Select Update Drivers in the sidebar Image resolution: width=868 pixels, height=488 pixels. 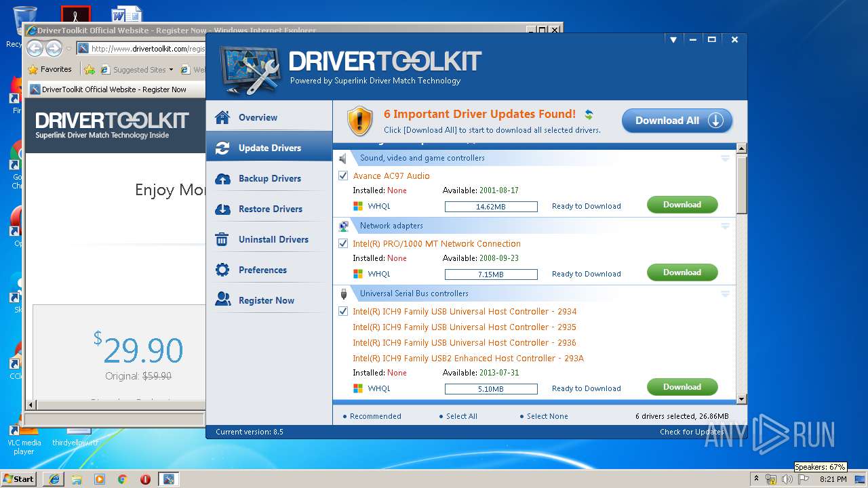click(269, 148)
